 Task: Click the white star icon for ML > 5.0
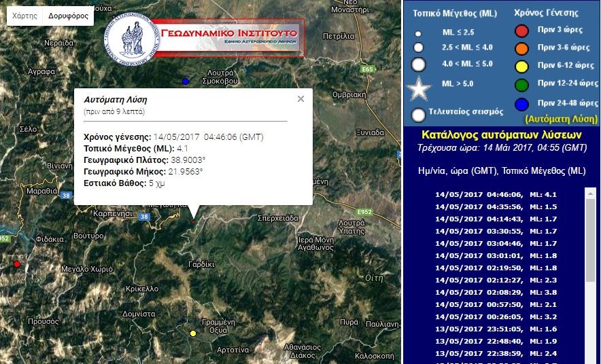[x=419, y=88]
